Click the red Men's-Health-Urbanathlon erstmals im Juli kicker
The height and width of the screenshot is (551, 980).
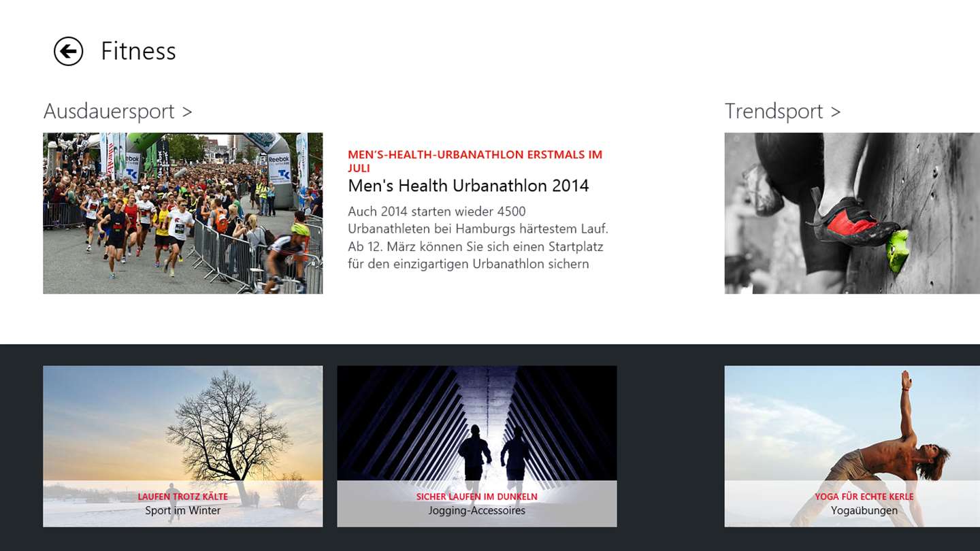pyautogui.click(x=475, y=161)
